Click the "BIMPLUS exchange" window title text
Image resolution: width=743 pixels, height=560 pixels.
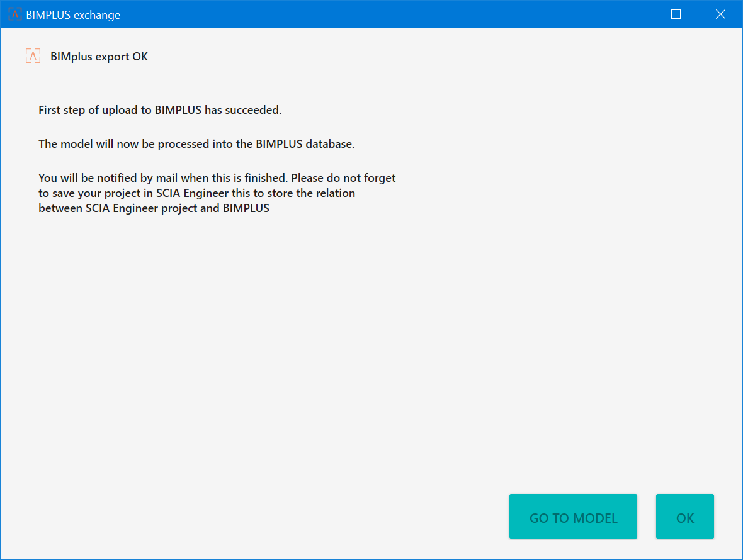pyautogui.click(x=73, y=15)
